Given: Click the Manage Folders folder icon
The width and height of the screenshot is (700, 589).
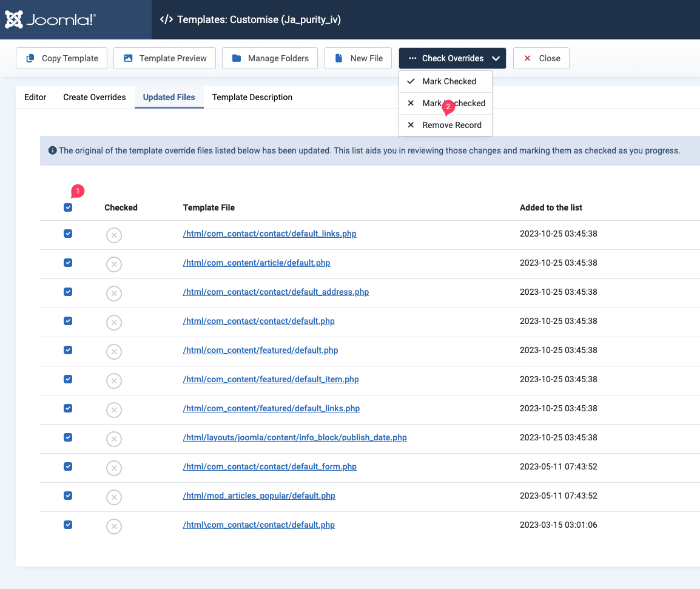Looking at the screenshot, I should click(237, 58).
